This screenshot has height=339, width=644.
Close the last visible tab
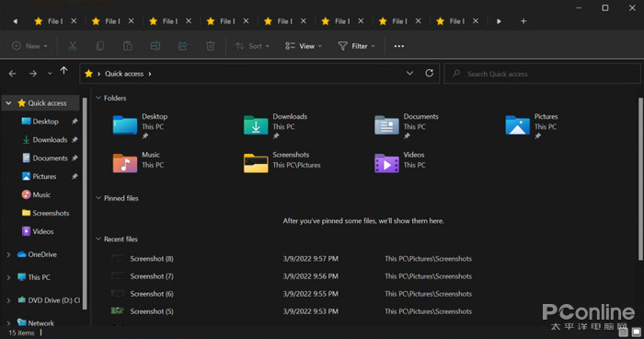(476, 21)
